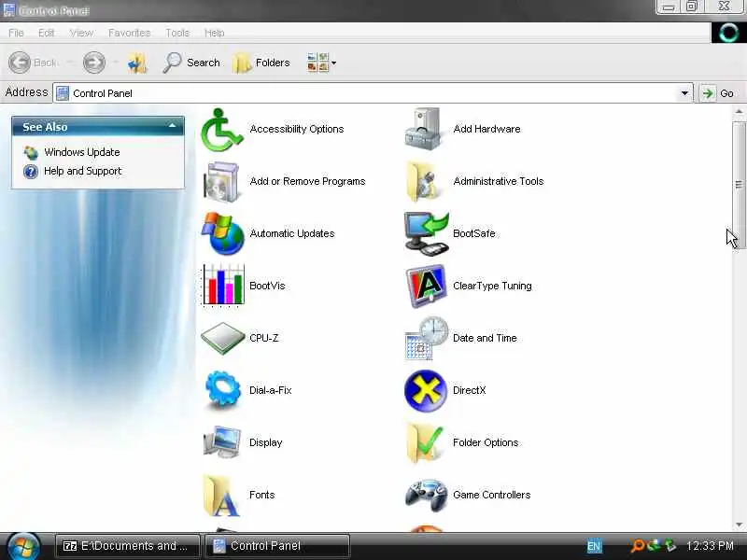Click the scrollbar up arrow
This screenshot has width=747, height=560.
739,112
